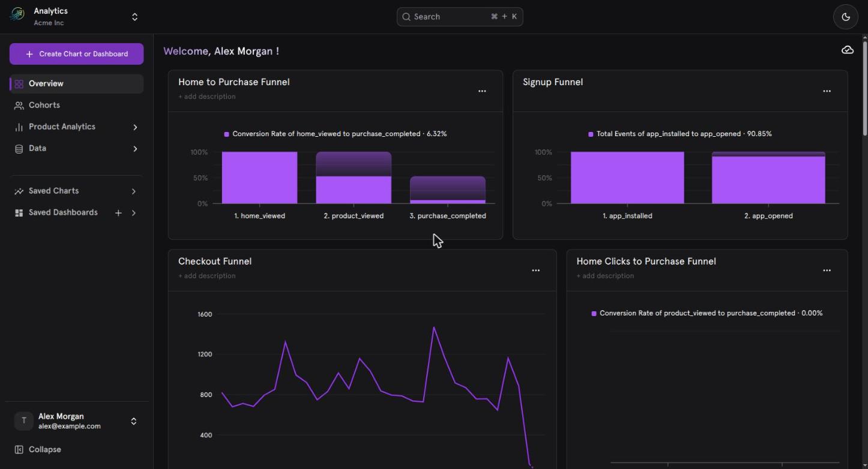This screenshot has height=469, width=868.
Task: Expand the Data section chevron
Action: tap(135, 149)
